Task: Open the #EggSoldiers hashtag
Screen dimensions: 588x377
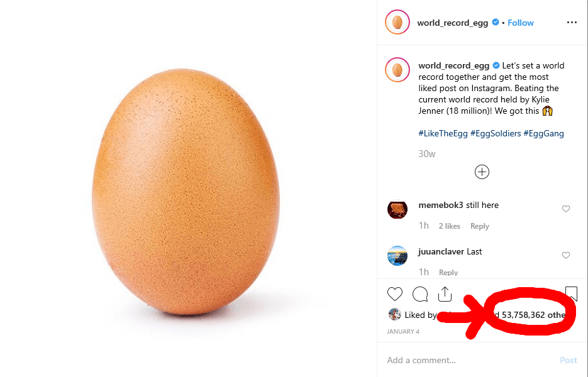Action: 496,133
